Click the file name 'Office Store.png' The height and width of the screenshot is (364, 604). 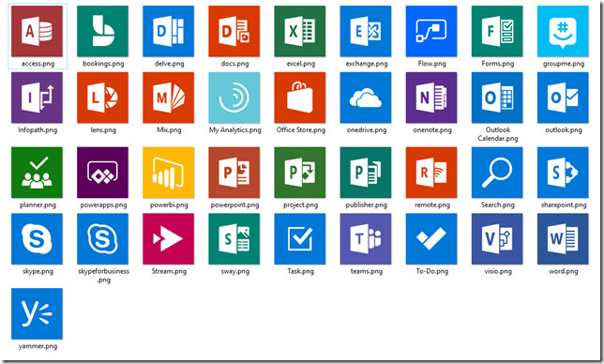pos(301,129)
